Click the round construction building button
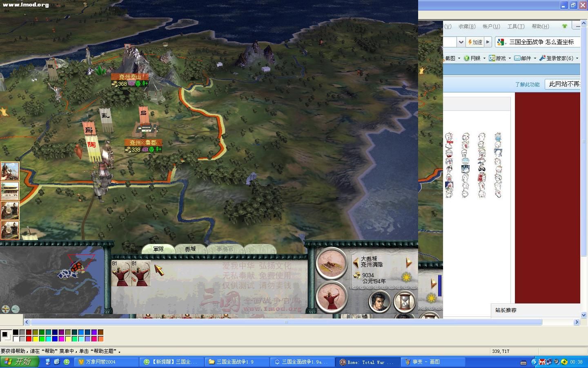This screenshot has height=368, width=588. click(x=331, y=263)
